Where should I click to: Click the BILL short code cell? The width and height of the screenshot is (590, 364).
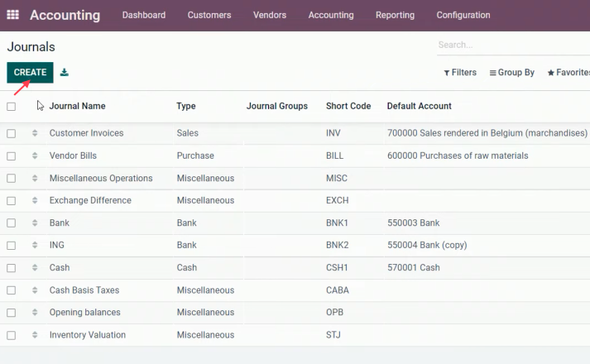pos(334,156)
